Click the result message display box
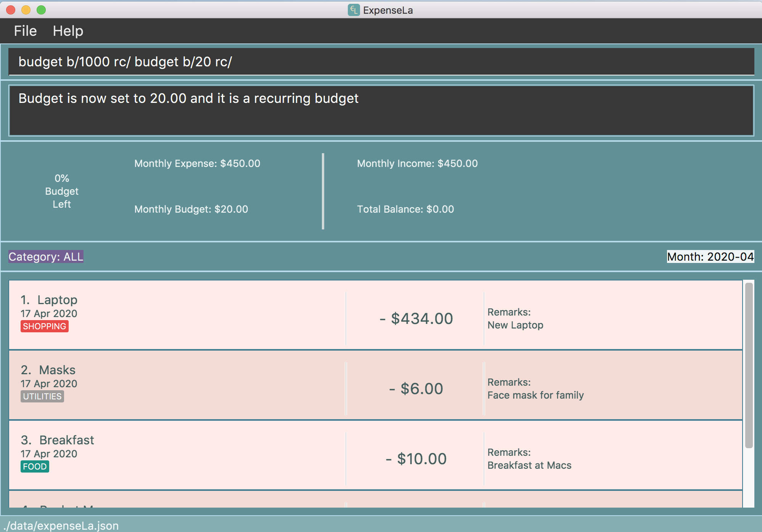This screenshot has width=762, height=532. point(381,111)
